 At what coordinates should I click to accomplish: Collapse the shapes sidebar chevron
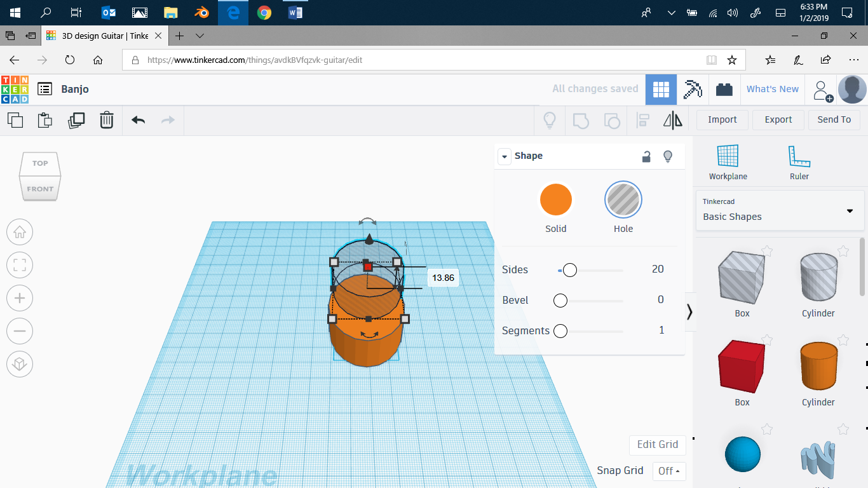pyautogui.click(x=689, y=311)
